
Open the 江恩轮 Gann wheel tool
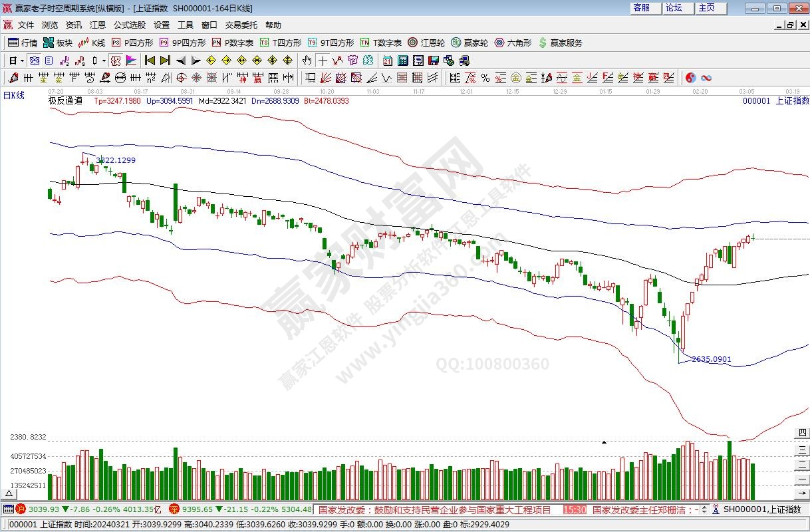[426, 43]
